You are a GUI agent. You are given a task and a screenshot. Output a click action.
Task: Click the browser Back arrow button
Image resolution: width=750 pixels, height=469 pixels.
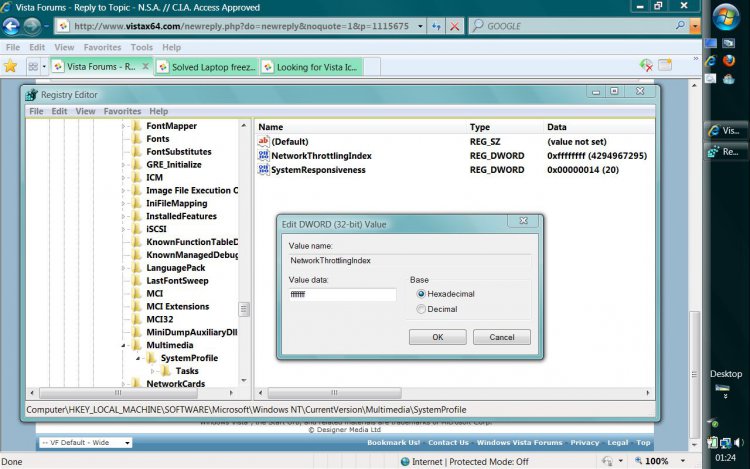click(11, 26)
